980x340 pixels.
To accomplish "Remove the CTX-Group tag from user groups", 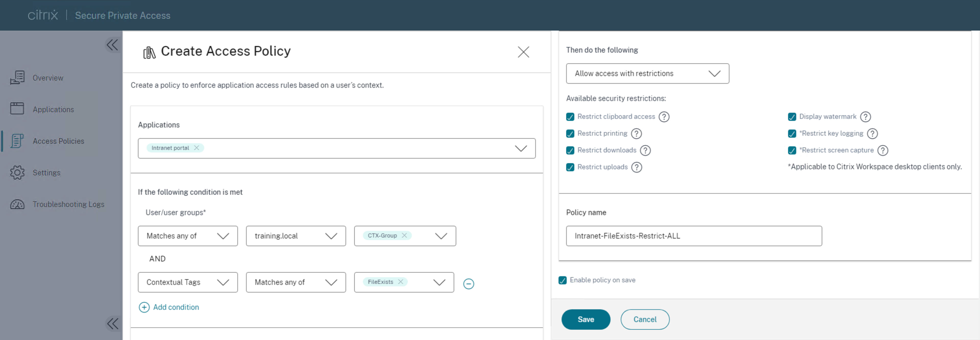I will (x=404, y=236).
